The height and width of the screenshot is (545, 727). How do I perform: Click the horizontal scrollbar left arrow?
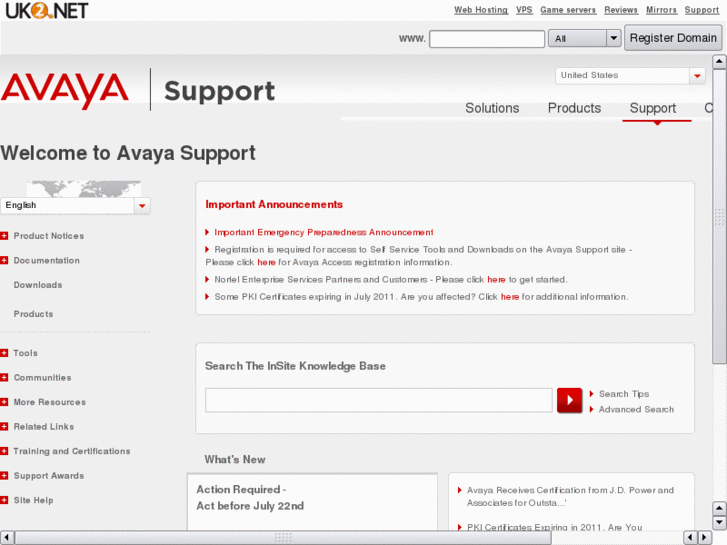(6, 537)
